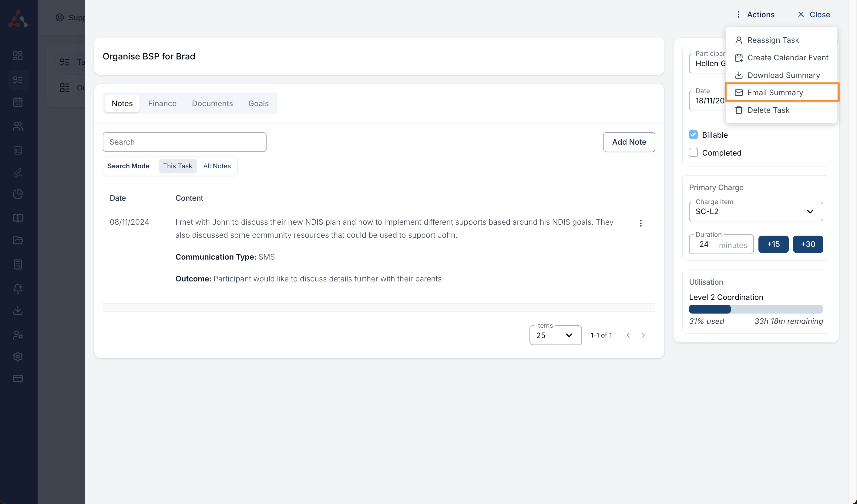Open the Actions menu
This screenshot has width=857, height=504.
point(755,15)
